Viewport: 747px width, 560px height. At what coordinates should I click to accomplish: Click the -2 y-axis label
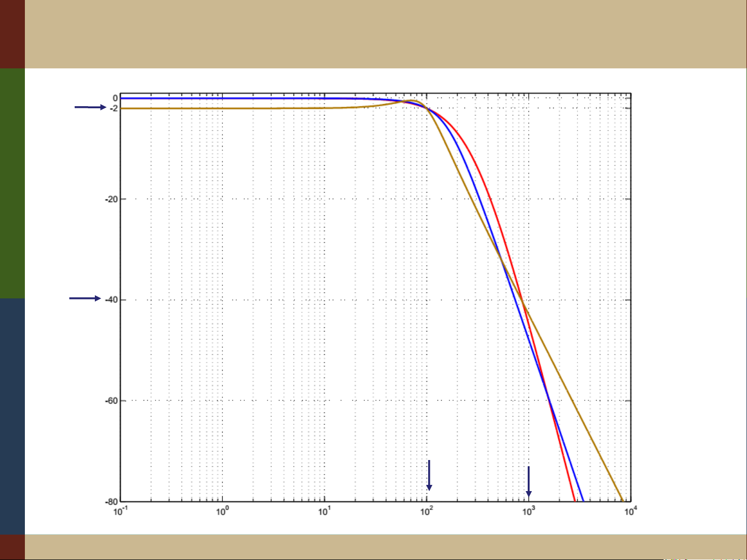[113, 108]
